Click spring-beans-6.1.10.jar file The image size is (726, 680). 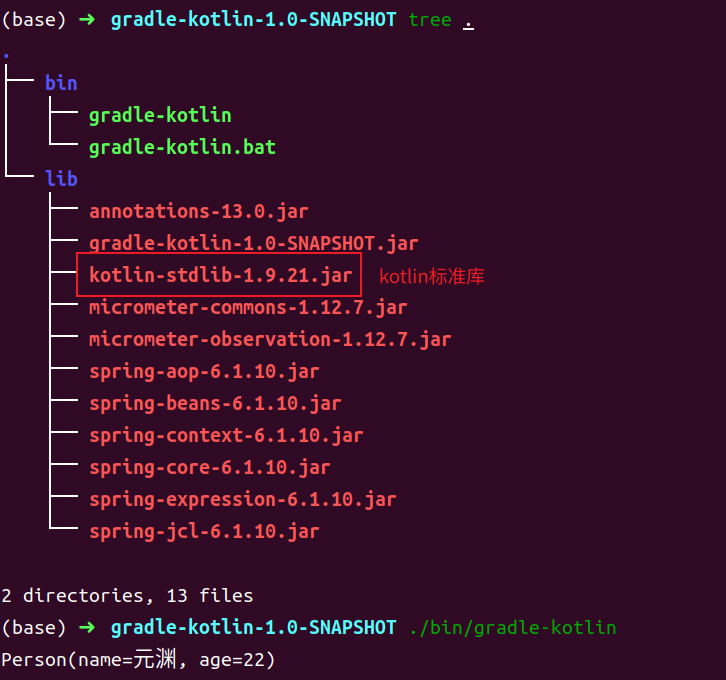click(215, 404)
